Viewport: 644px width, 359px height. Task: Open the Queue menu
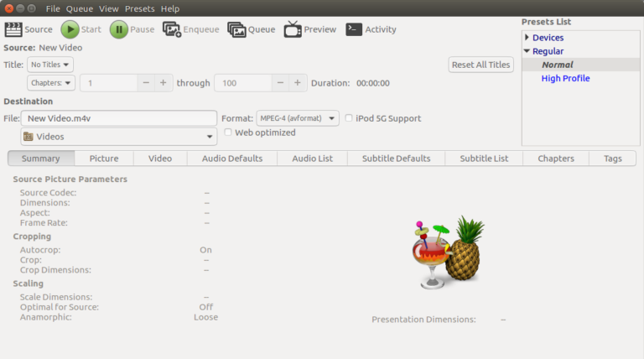[80, 8]
